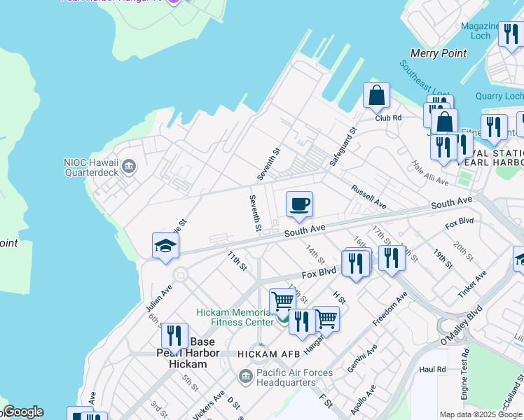Screen dimensions: 524x420
Task: Click the NIOC Hawaii Quarterdeck building icon
Action: tap(129, 166)
